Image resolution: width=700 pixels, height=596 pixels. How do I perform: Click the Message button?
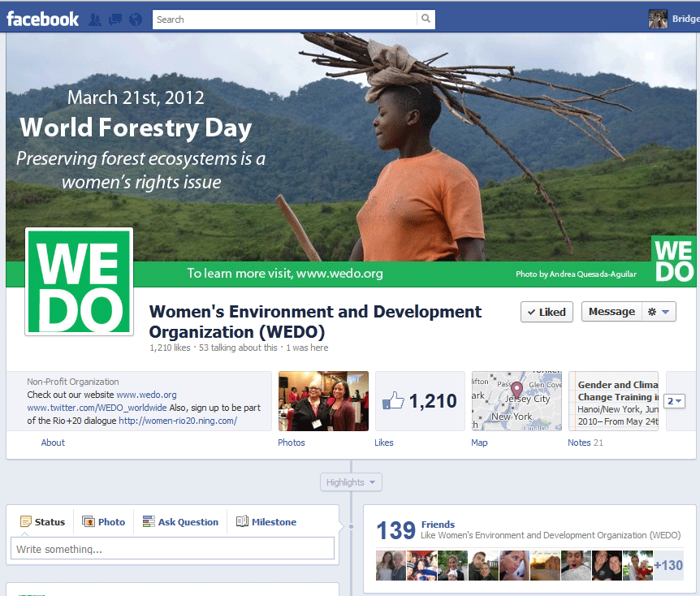point(611,312)
